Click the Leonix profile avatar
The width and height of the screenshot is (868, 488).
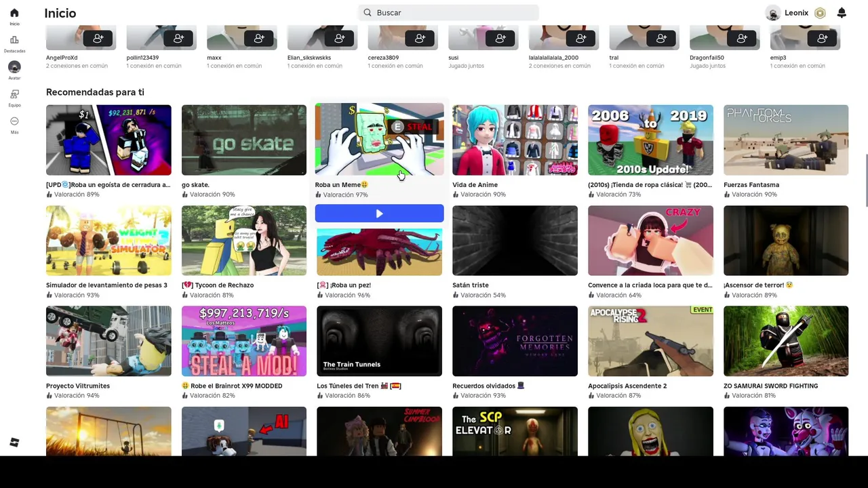click(x=773, y=13)
